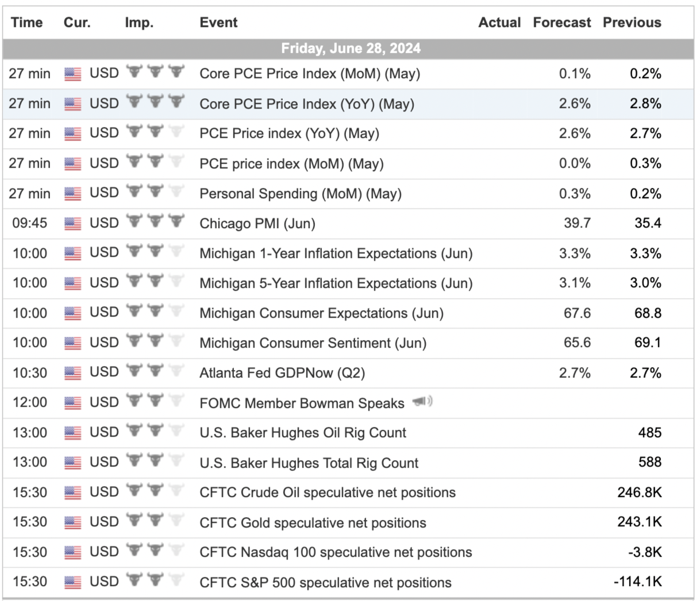
Task: Click the bull importance icons for Core PCE Price Index (YoY)
Action: click(x=155, y=102)
